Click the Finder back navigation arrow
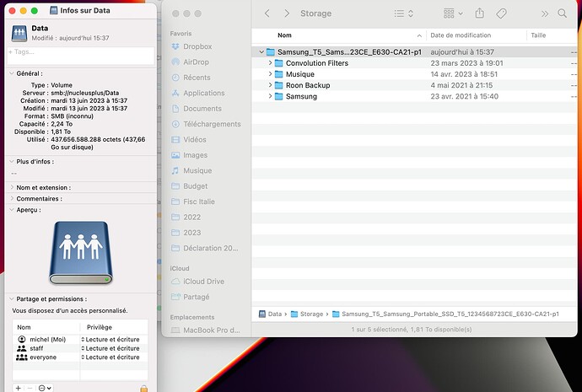The height and width of the screenshot is (392, 582). point(267,13)
